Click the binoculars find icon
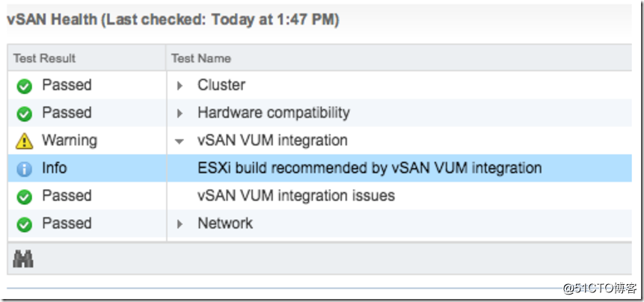Viewport: 644px width, 302px height. (x=23, y=259)
